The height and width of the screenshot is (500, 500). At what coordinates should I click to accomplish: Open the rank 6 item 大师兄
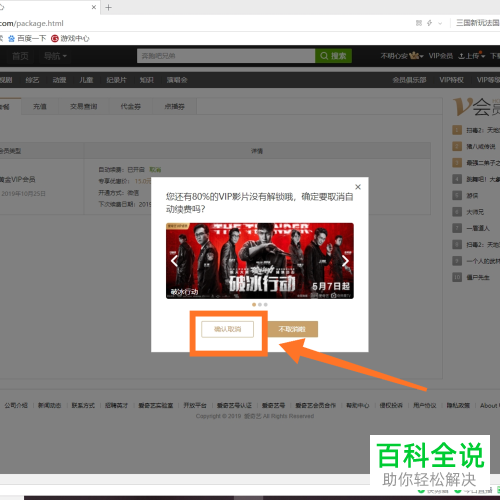tap(475, 212)
